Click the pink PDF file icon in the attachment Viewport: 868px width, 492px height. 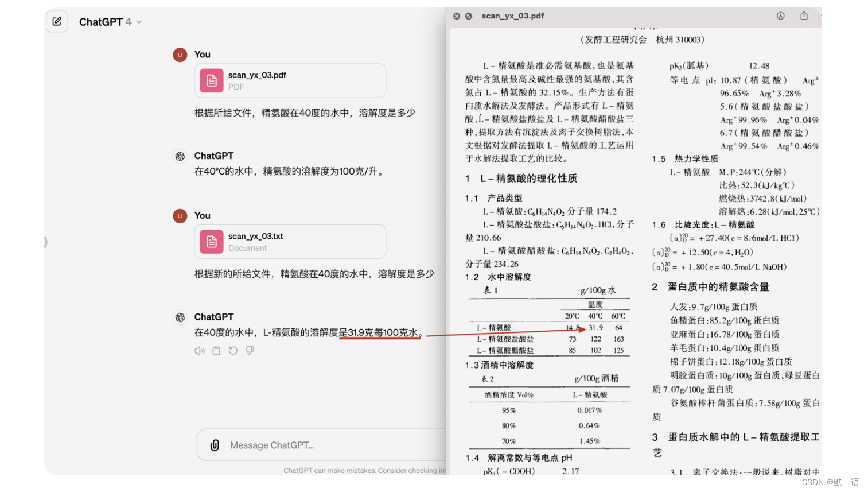(212, 80)
